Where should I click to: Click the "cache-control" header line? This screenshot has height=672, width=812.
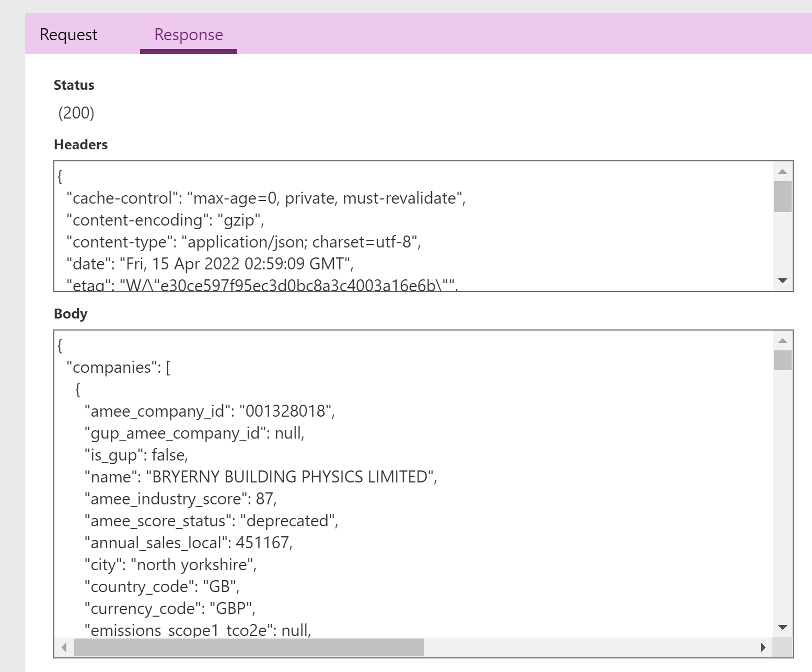pos(266,198)
